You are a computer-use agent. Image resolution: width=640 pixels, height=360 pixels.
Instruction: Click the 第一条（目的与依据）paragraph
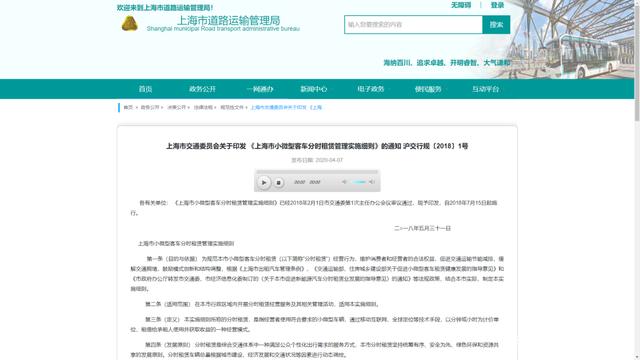pyautogui.click(x=317, y=273)
